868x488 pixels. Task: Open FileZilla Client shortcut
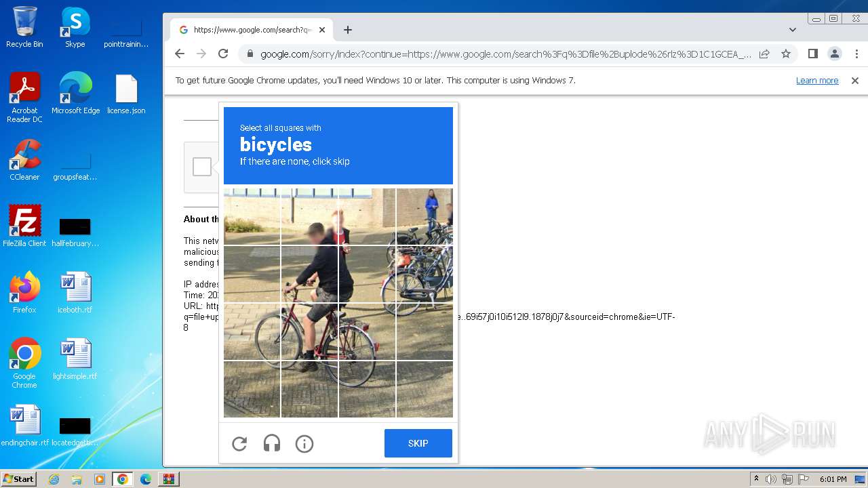click(x=24, y=226)
